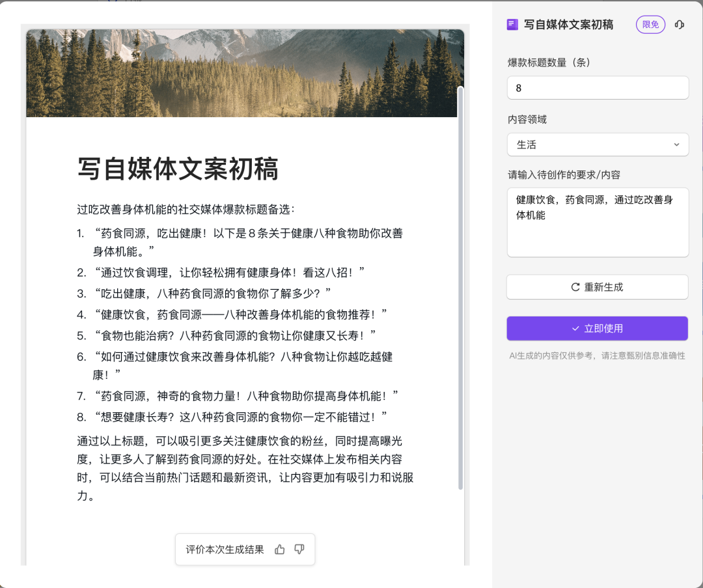703x588 pixels.
Task: Click title 6 如何通过健康饮食 line
Action: 235,365
